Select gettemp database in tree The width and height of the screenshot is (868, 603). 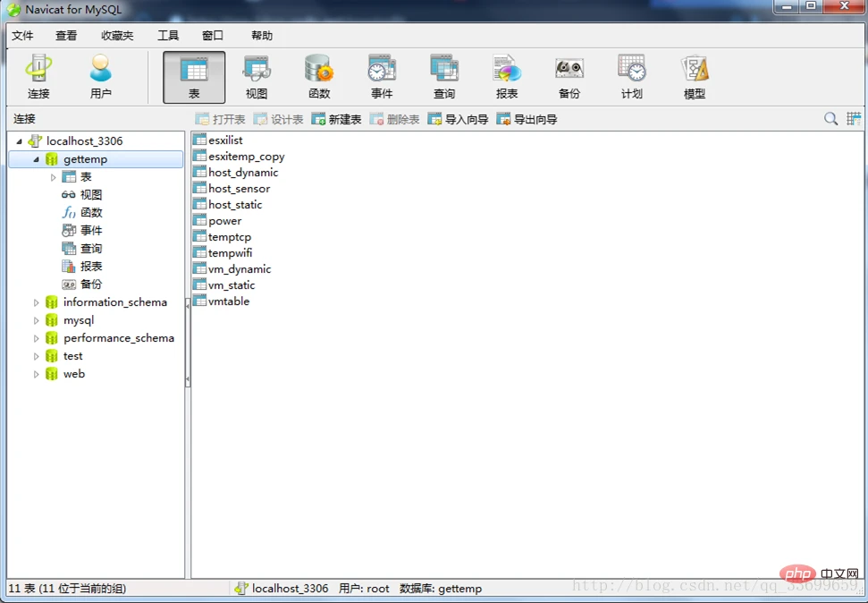(96, 159)
